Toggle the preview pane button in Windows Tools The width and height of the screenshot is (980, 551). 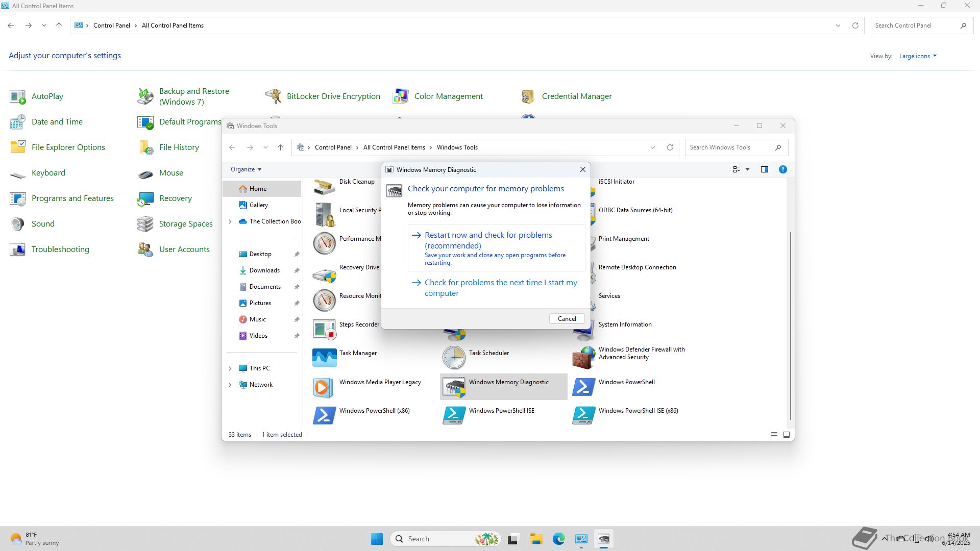point(764,169)
